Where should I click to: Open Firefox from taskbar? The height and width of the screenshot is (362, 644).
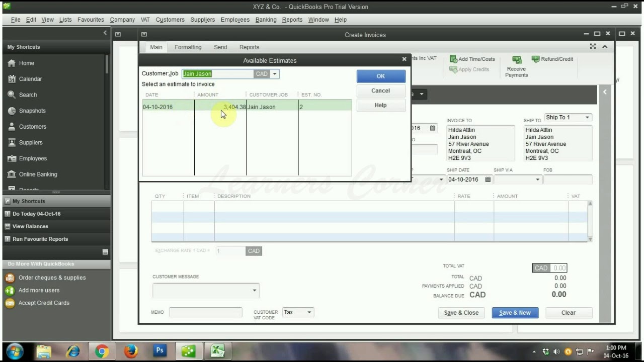(131, 351)
